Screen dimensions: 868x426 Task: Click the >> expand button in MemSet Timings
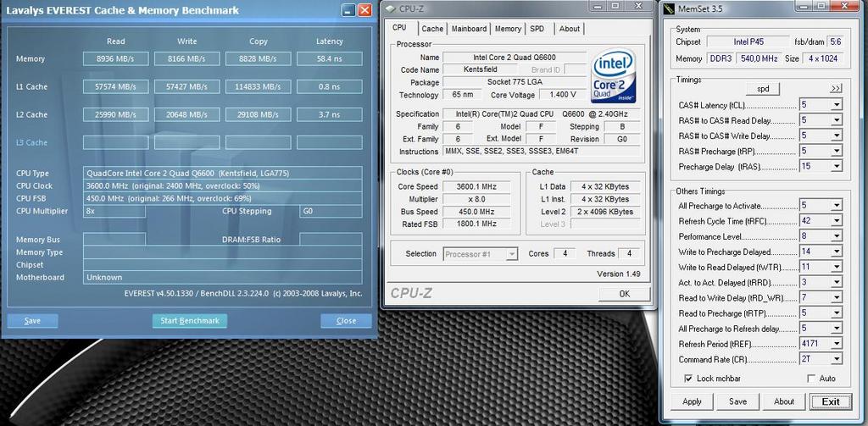(836, 89)
